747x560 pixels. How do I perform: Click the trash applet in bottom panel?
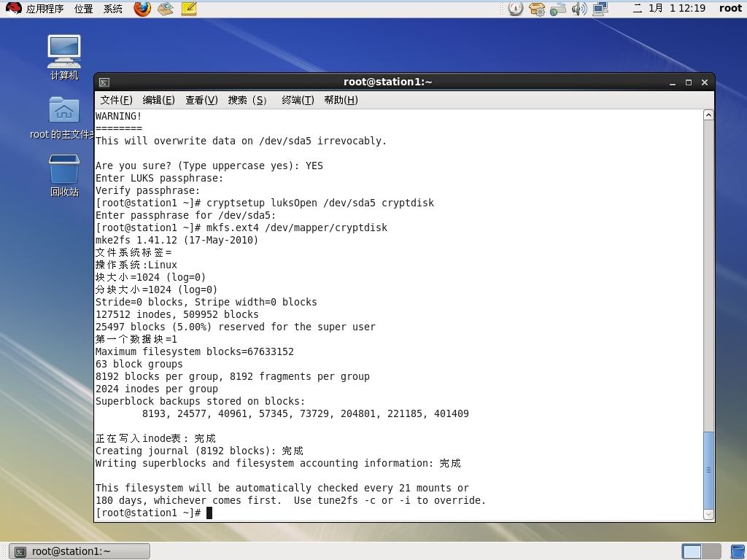(x=738, y=551)
